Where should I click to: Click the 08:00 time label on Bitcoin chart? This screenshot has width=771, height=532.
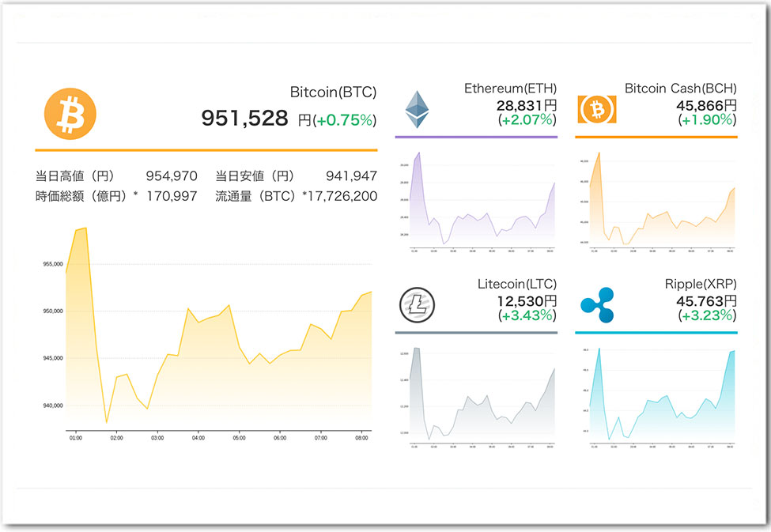361,438
